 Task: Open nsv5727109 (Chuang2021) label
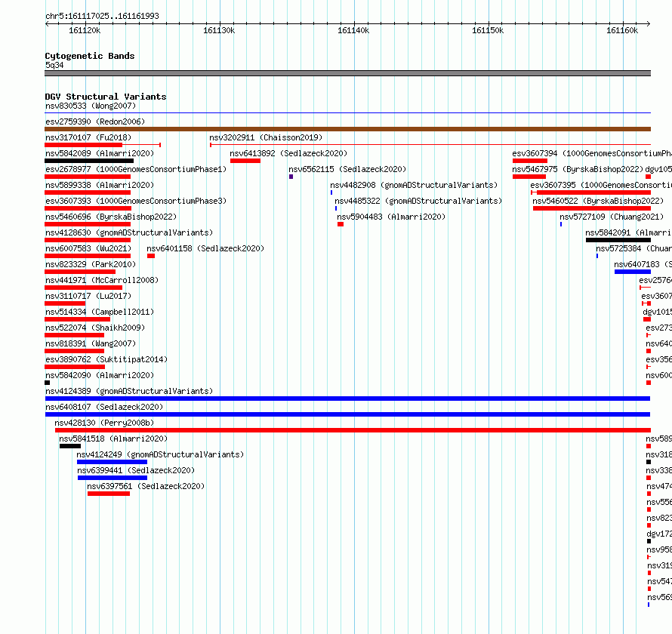[x=612, y=217]
